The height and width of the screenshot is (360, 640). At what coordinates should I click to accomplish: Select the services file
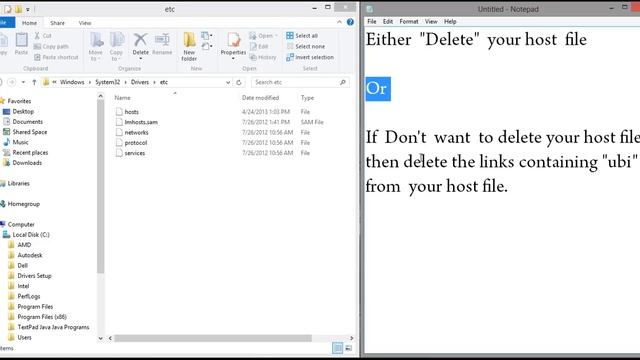pyautogui.click(x=135, y=153)
